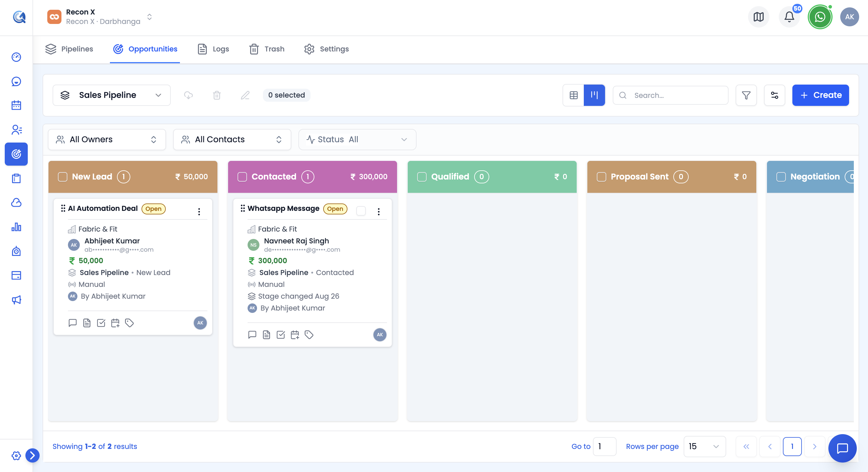Click the Search input field
Screen dimensions: 868x472
click(x=670, y=95)
